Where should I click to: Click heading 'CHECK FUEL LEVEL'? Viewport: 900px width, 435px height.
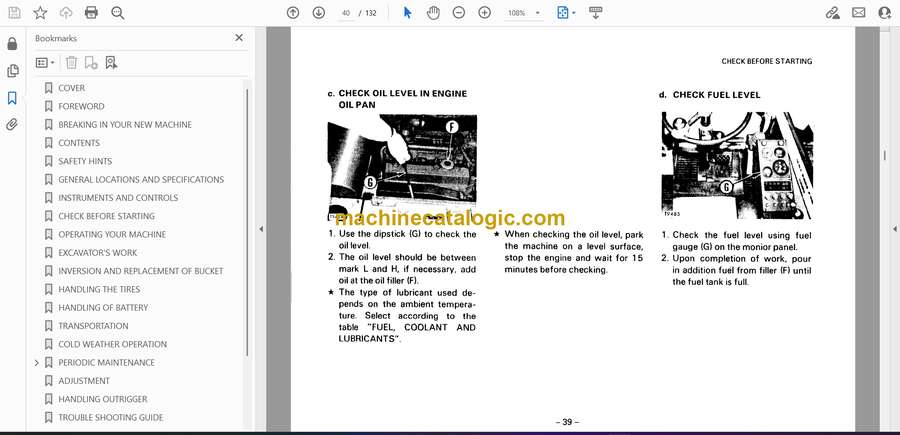tap(716, 95)
